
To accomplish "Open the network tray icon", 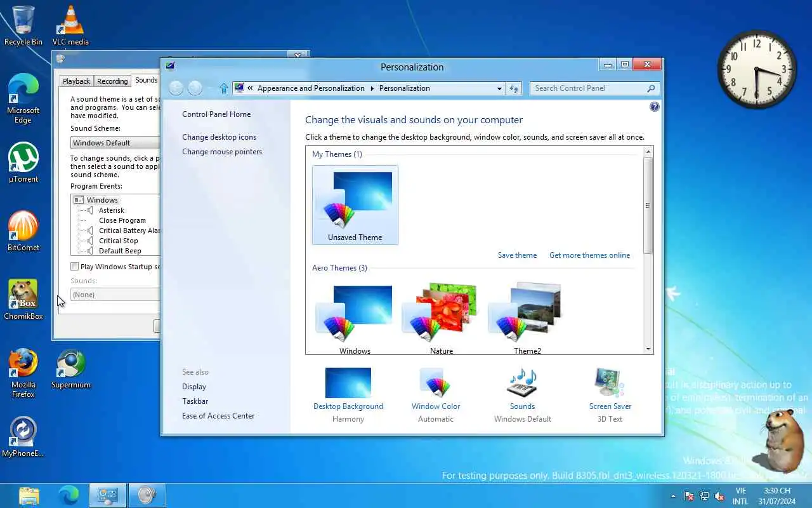I will [704, 496].
